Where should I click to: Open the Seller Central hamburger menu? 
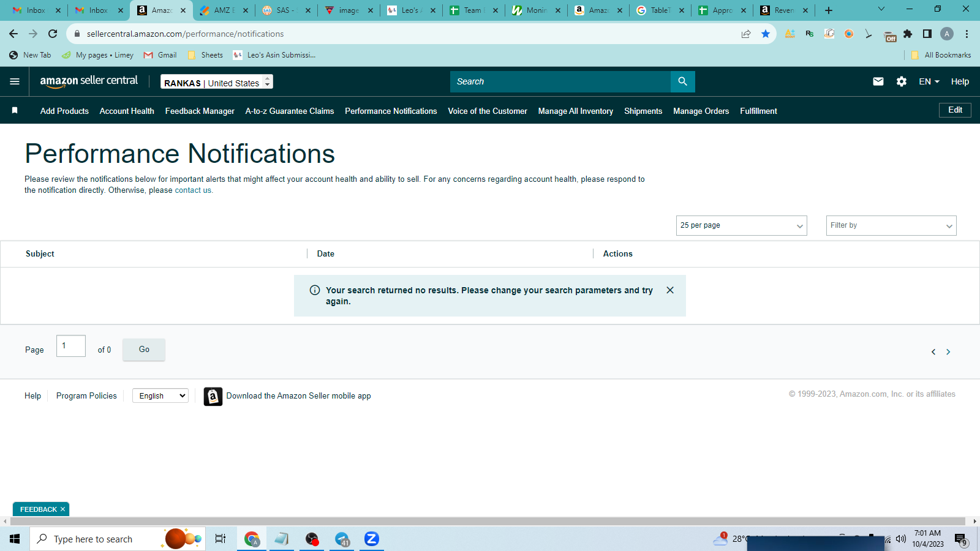15,81
